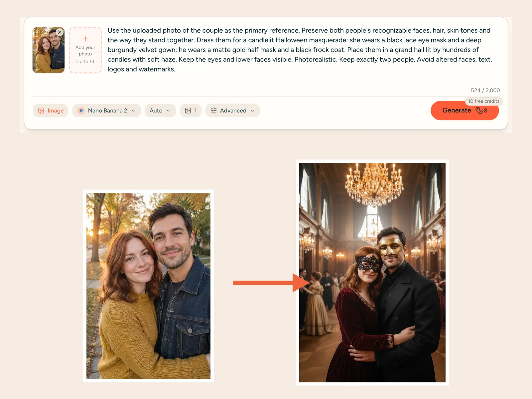Click the Advanced sliders icon
This screenshot has height=399, width=532.
[x=214, y=111]
